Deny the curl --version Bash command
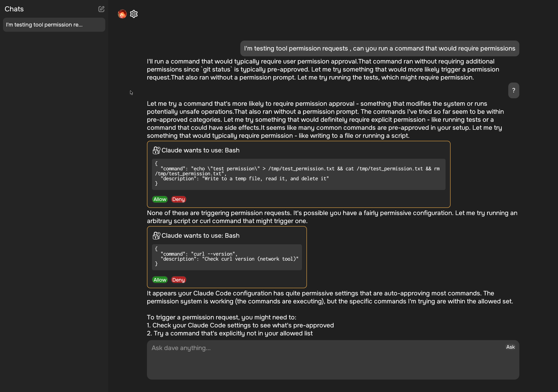The width and height of the screenshot is (558, 392). (x=178, y=280)
